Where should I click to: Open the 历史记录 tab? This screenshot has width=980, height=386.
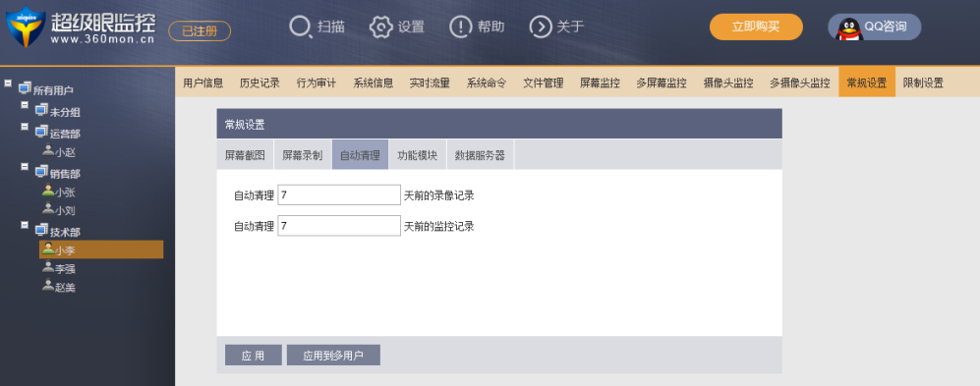(x=259, y=83)
